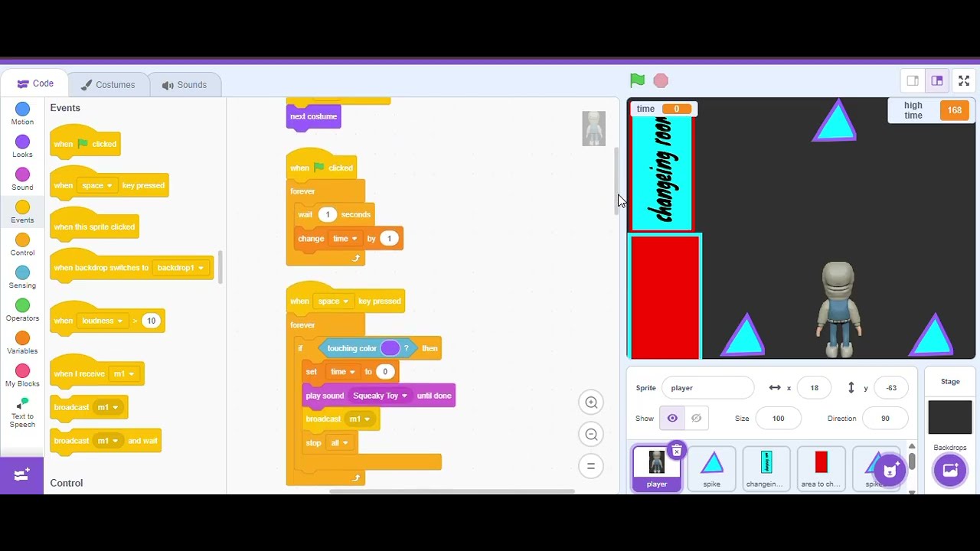Select the Events block category
Image resolution: width=980 pixels, height=551 pixels.
coord(22,212)
